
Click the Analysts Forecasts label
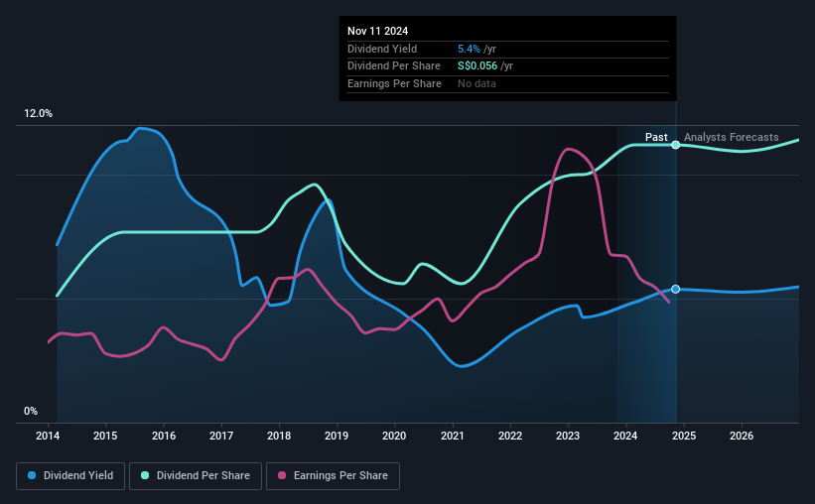coord(732,137)
